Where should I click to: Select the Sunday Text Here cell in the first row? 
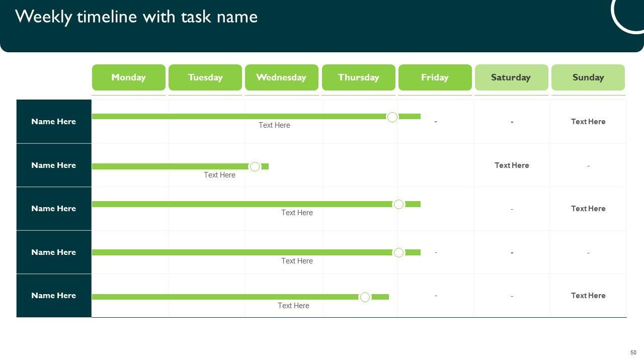point(588,122)
